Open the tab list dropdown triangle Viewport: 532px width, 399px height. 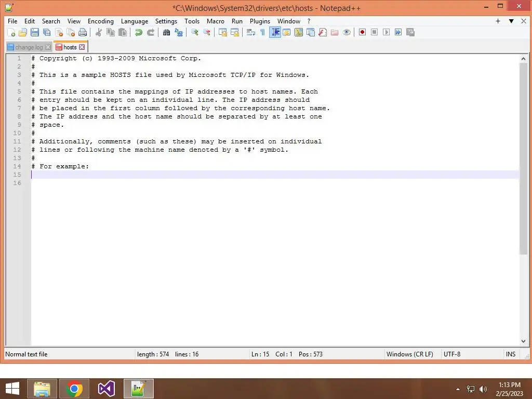511,21
